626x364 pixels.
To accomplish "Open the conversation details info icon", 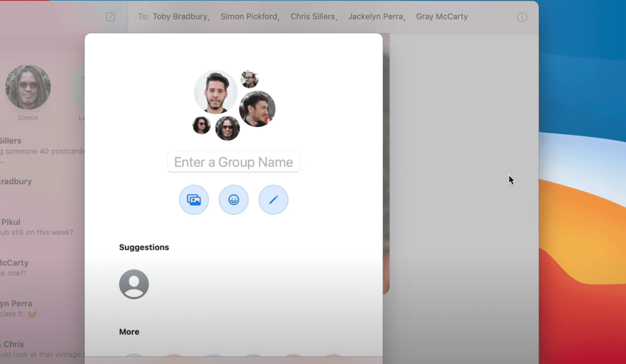I will coord(522,17).
